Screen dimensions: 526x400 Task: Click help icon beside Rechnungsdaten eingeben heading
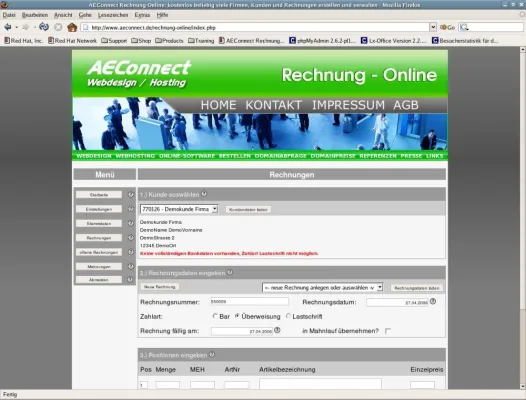click(230, 272)
